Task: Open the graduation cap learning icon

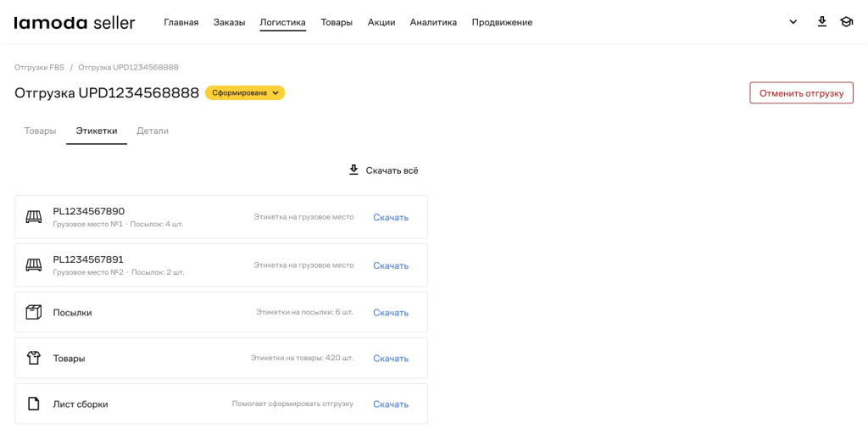Action: [846, 22]
